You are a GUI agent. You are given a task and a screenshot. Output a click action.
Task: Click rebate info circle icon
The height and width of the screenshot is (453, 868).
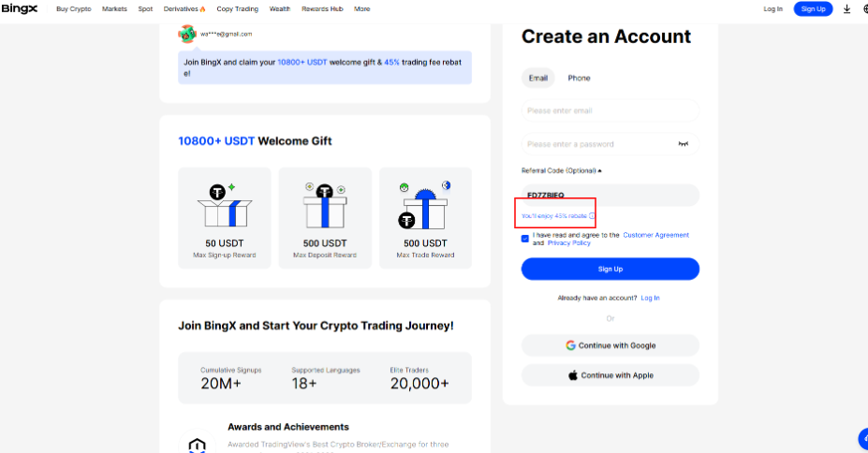[592, 215]
